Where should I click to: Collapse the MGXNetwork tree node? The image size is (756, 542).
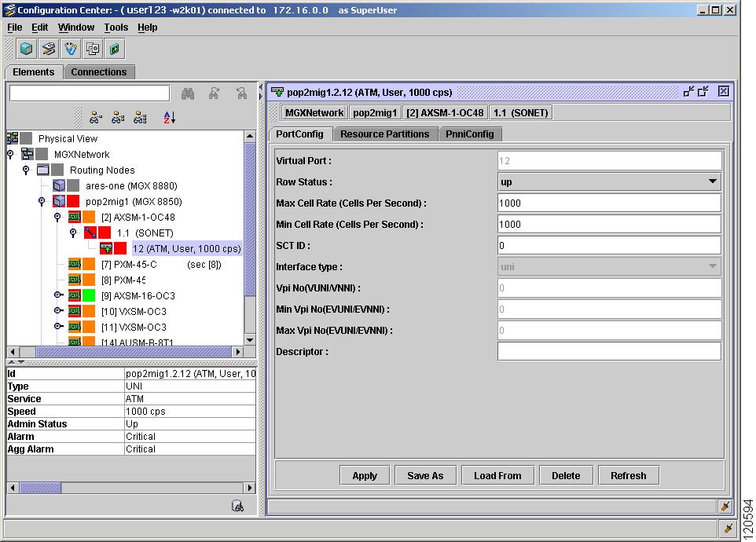pos(10,154)
